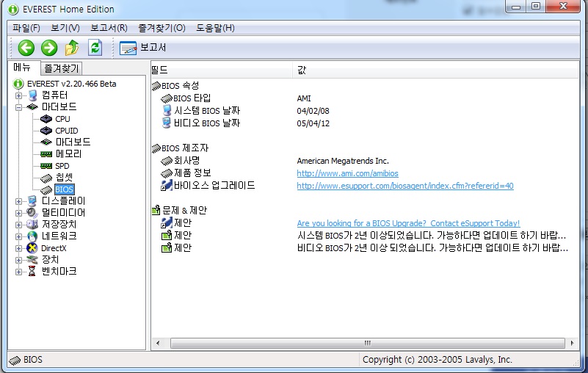Image resolution: width=588 pixels, height=373 pixels.
Task: Click the 04/02/08 date value
Action: point(313,111)
